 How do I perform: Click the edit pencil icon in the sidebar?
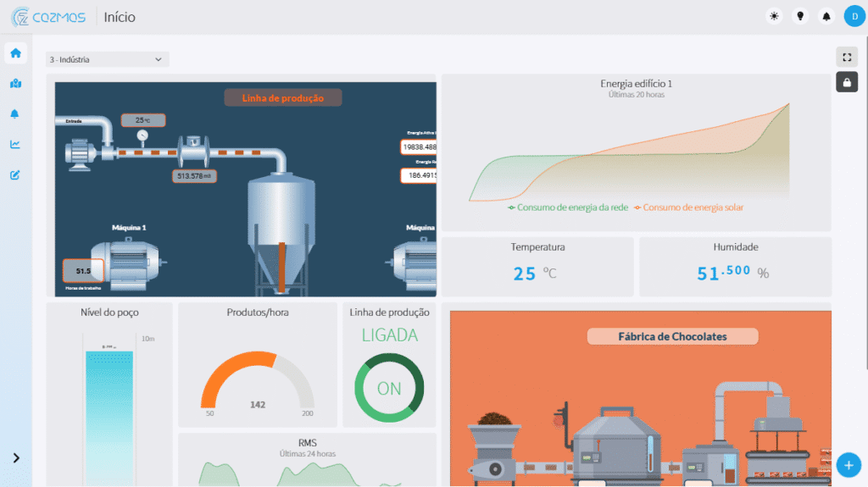click(15, 175)
